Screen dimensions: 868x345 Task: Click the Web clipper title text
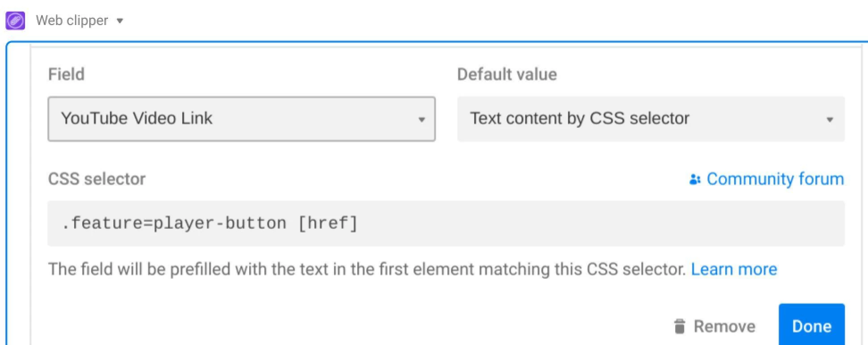coord(72,21)
